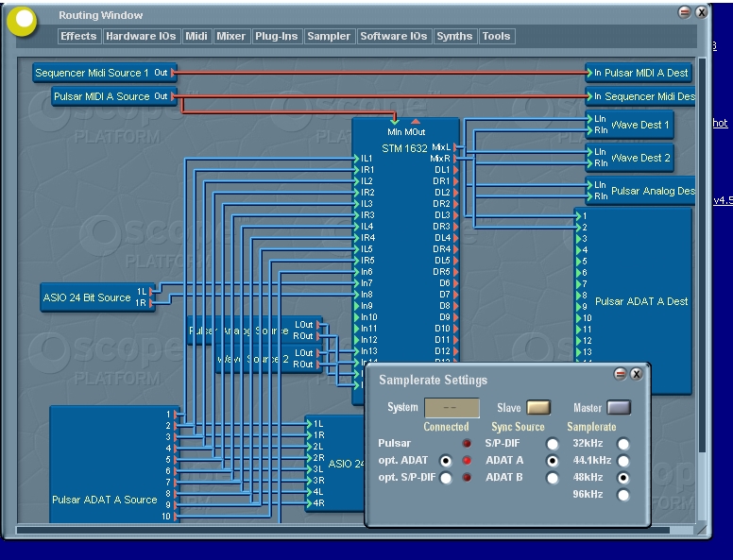This screenshot has height=560, width=733.
Task: Choose ADAT A as sync source
Action: [552, 461]
